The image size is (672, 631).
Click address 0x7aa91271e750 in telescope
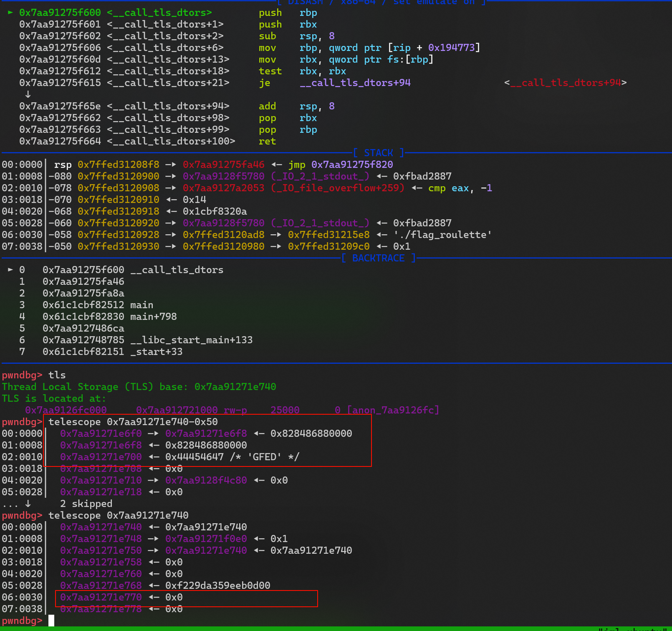[101, 551]
